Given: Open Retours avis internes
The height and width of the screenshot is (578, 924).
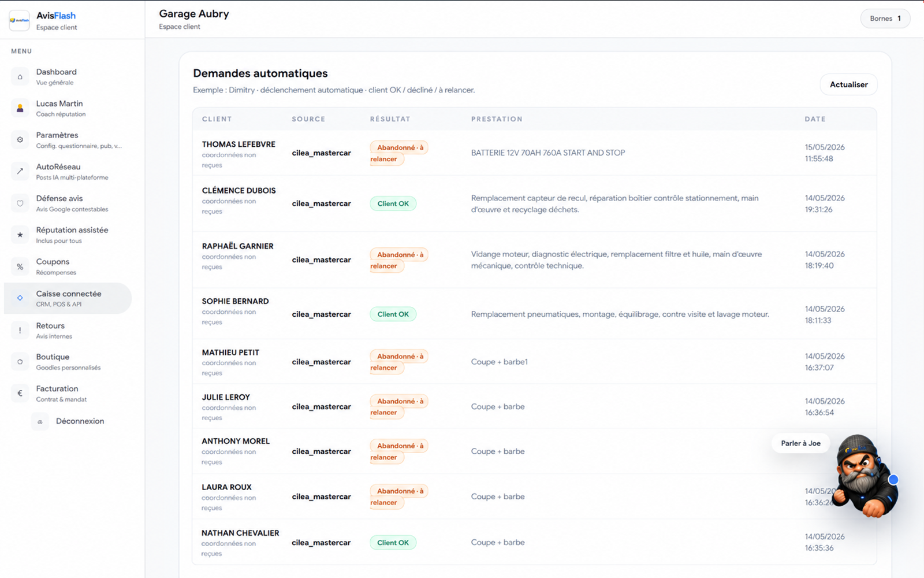Looking at the screenshot, I should (x=68, y=330).
